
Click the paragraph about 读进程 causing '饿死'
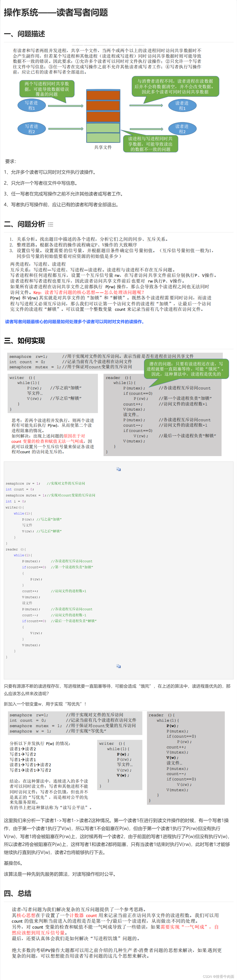tap(117, 690)
